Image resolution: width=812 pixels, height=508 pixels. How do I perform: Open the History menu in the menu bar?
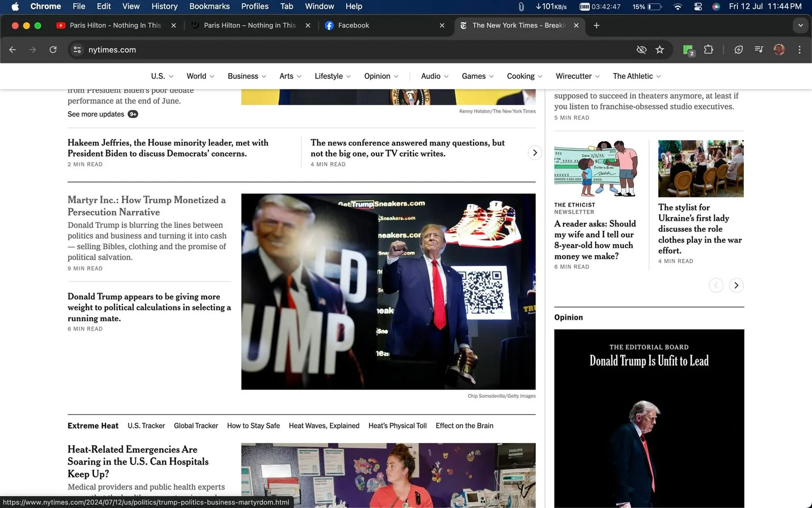[164, 6]
